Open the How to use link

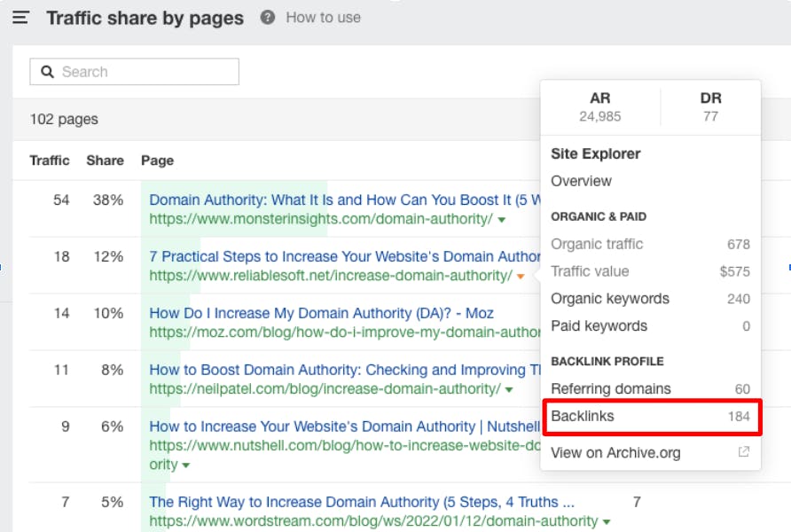click(324, 18)
